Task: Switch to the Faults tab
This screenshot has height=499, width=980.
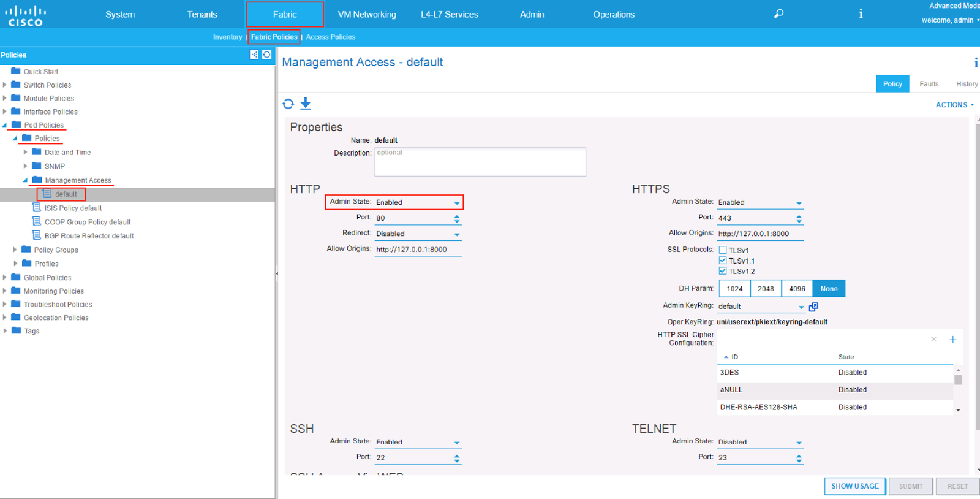Action: [x=929, y=84]
